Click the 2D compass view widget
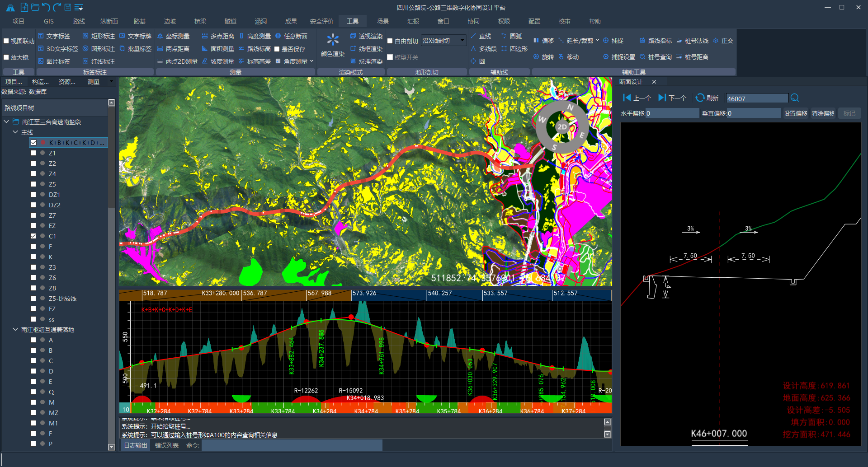The height and width of the screenshot is (467, 868). click(x=562, y=127)
